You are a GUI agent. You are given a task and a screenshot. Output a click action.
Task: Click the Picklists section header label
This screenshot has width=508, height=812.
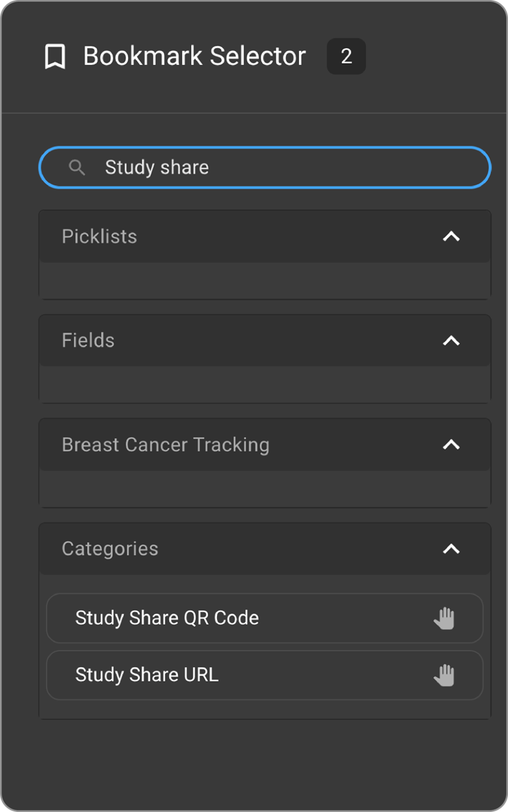(99, 236)
